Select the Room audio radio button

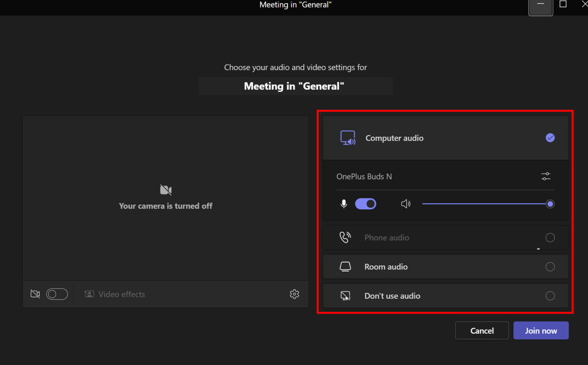tap(550, 267)
